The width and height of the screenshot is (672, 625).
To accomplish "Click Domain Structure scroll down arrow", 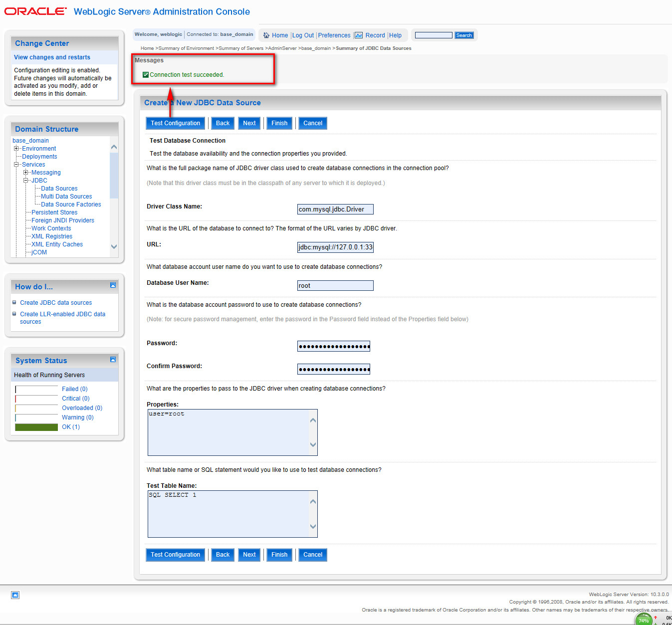I will pyautogui.click(x=114, y=246).
